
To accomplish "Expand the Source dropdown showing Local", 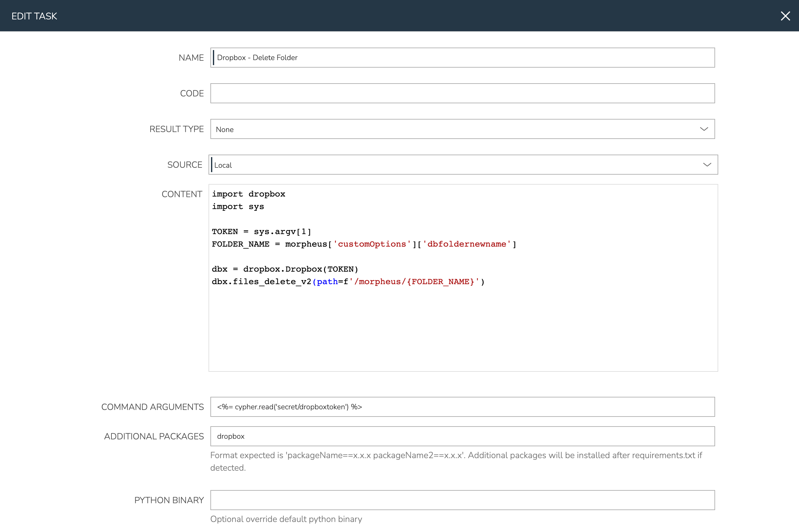I will pyautogui.click(x=455, y=165).
